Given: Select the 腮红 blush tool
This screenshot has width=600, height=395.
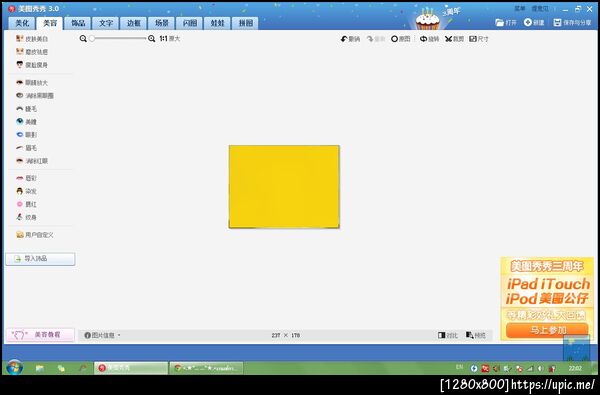Looking at the screenshot, I should click(26, 204).
